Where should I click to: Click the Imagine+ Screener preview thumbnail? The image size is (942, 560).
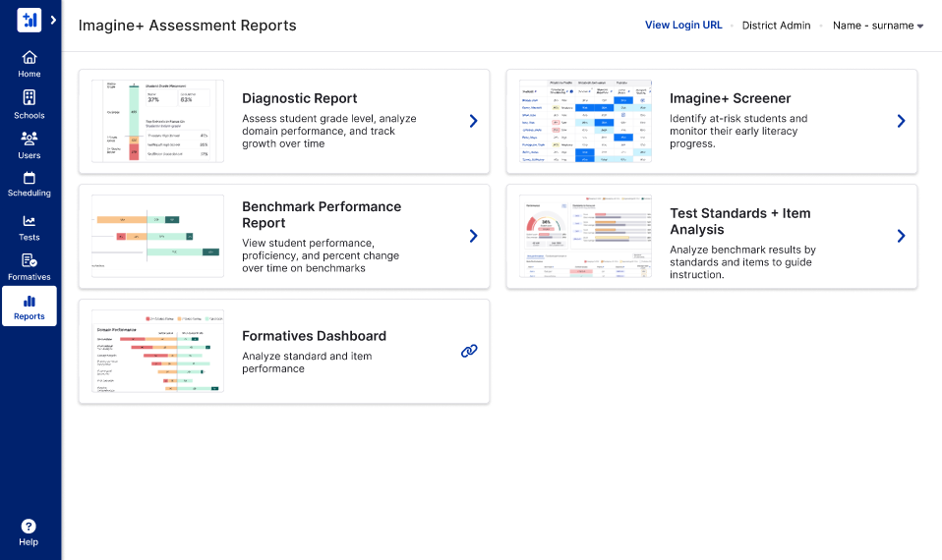click(x=585, y=121)
